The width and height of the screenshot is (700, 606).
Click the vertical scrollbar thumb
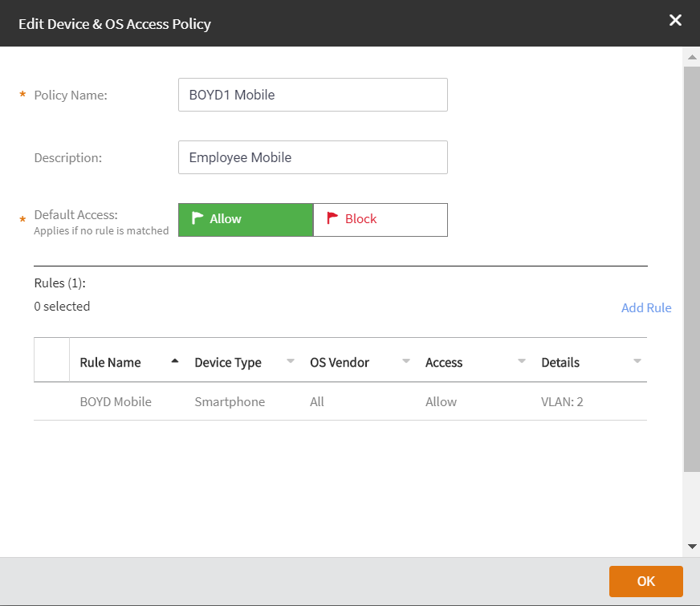pos(691,269)
